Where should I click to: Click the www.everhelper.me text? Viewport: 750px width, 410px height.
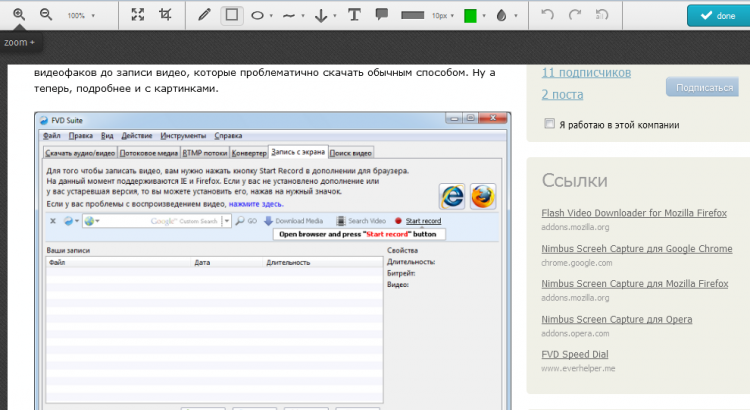(578, 368)
